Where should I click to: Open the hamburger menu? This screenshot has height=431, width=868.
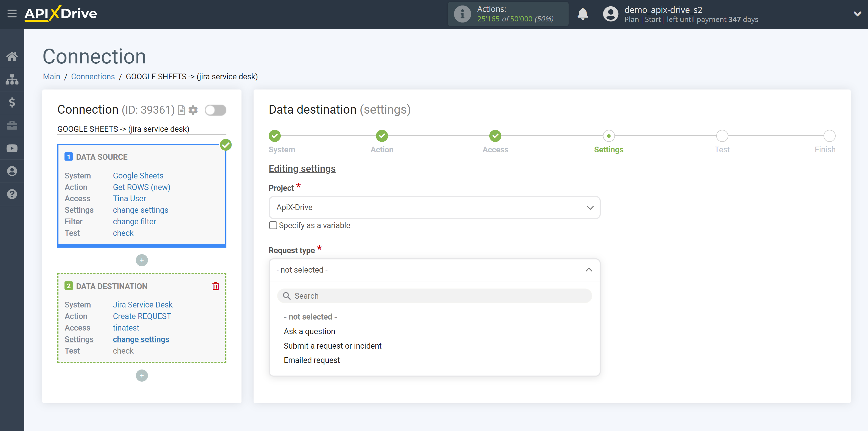pyautogui.click(x=12, y=13)
